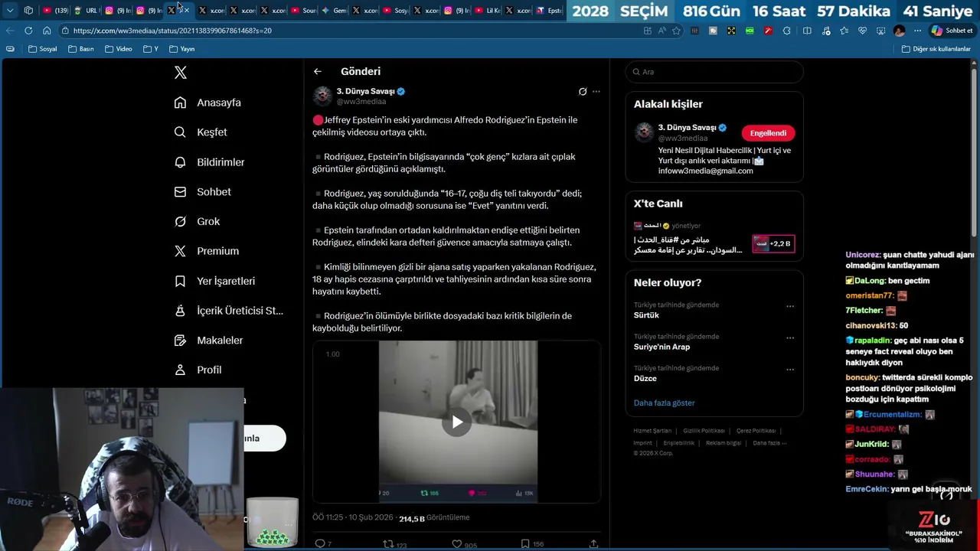Click browser home icon
980x551 pixels.
point(47,31)
